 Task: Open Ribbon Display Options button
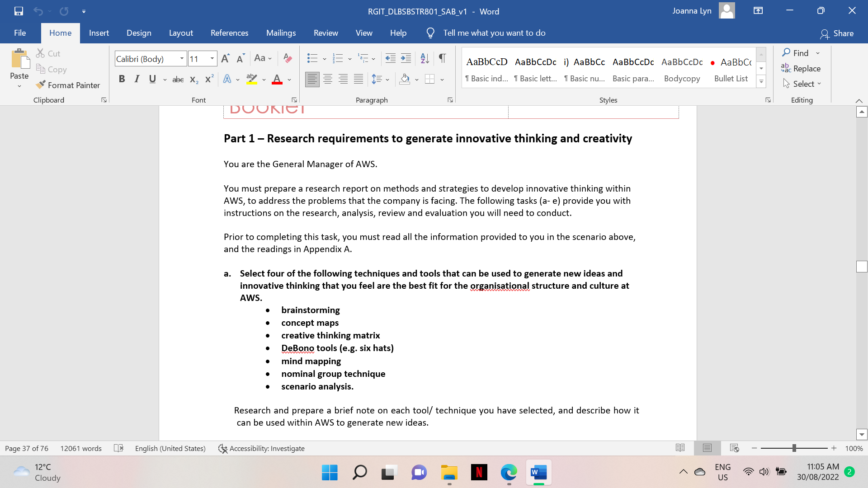(x=758, y=11)
